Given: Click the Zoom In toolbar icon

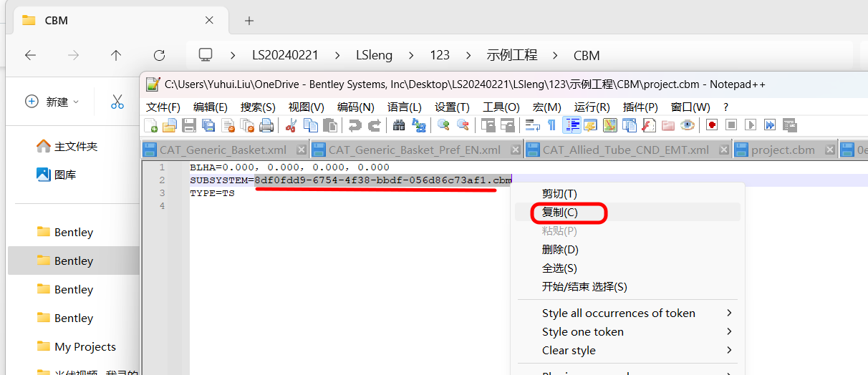Looking at the screenshot, I should [x=443, y=125].
